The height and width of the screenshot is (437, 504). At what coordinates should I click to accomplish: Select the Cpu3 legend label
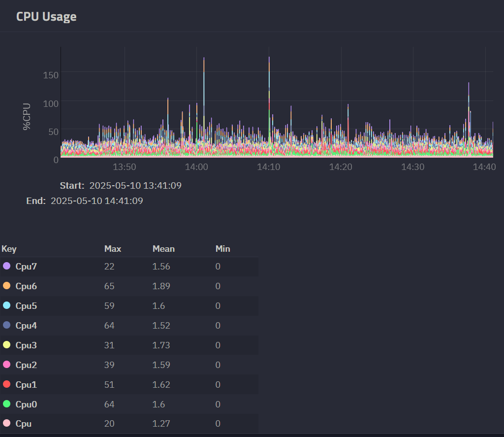point(26,345)
